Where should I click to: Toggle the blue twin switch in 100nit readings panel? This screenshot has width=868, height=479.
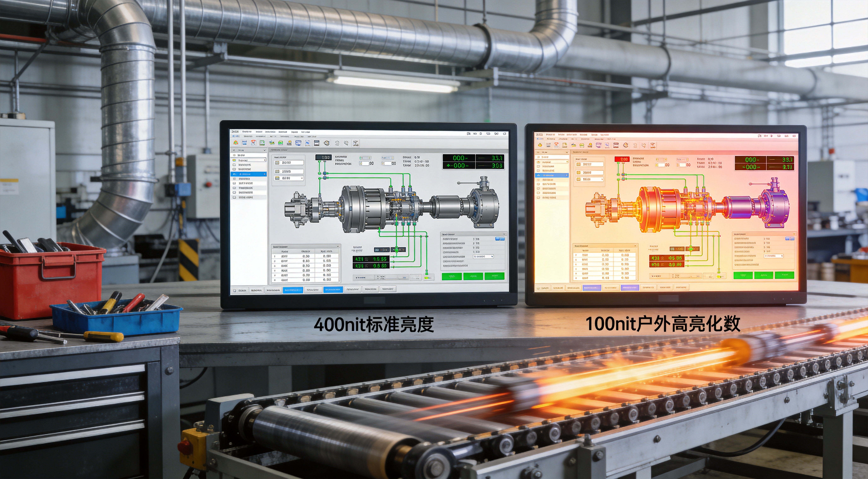click(x=790, y=239)
